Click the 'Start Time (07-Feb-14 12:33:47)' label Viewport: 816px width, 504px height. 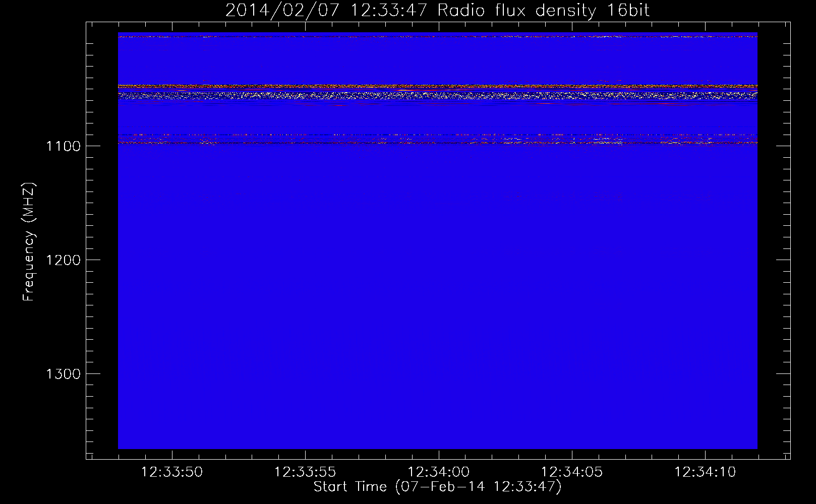[437, 487]
